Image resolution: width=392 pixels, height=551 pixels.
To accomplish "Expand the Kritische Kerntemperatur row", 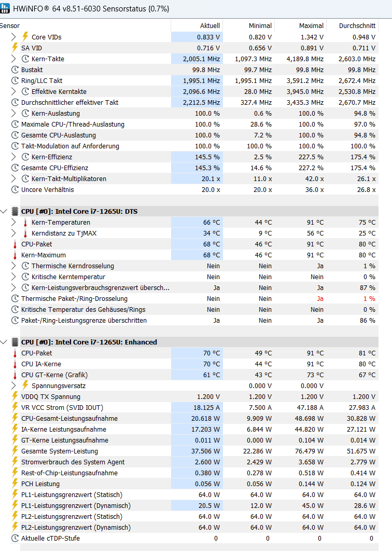I will pyautogui.click(x=13, y=277).
